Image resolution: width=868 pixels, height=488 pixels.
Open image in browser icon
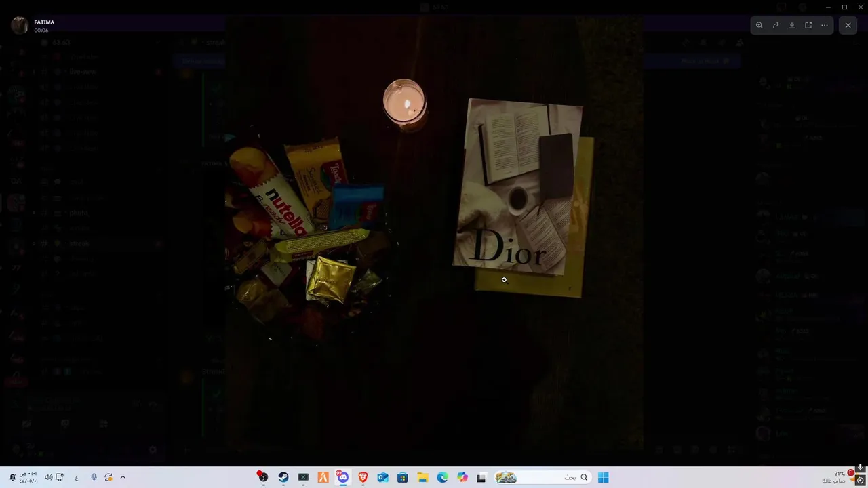[x=808, y=25]
